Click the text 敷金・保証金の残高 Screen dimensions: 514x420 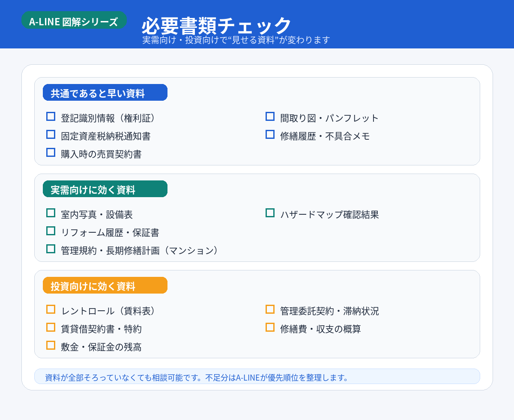[101, 347]
